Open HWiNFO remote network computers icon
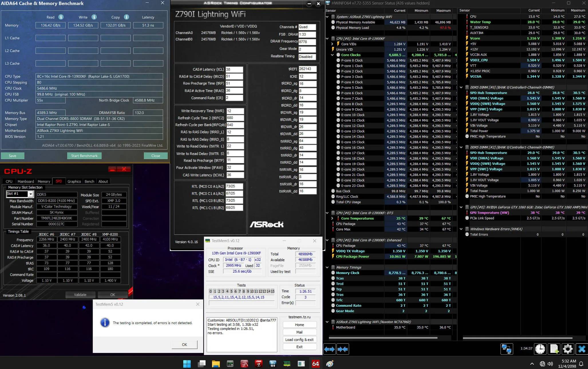Screen dimensions: 588x369 click(x=507, y=349)
